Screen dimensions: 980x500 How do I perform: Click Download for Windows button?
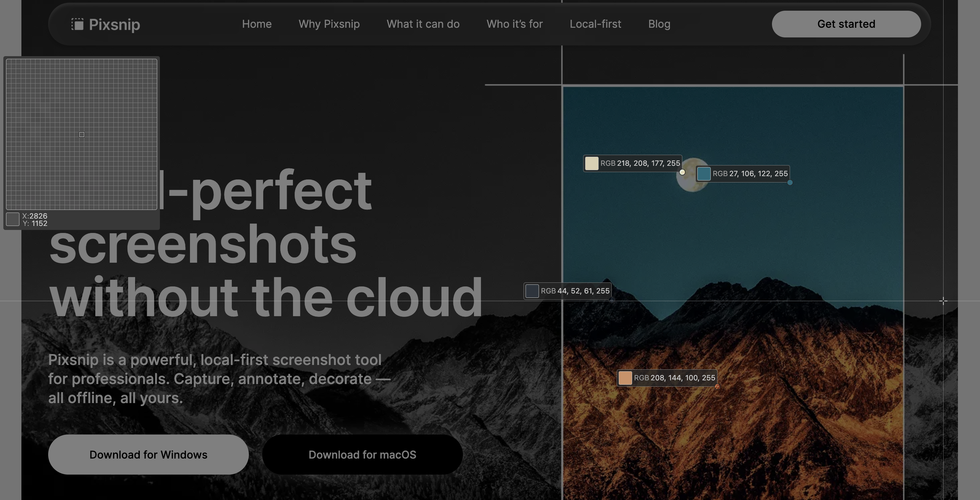click(149, 454)
